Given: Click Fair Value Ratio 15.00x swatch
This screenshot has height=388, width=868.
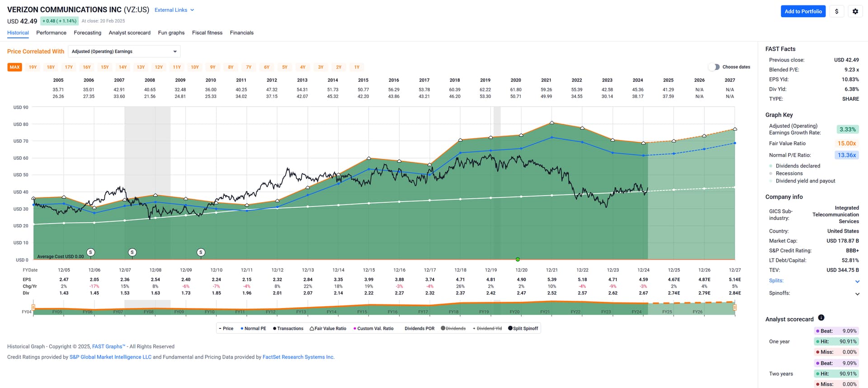Looking at the screenshot, I should point(847,143).
